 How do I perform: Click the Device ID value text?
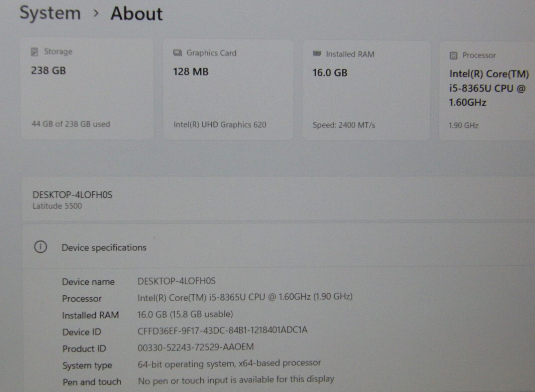pyautogui.click(x=222, y=330)
